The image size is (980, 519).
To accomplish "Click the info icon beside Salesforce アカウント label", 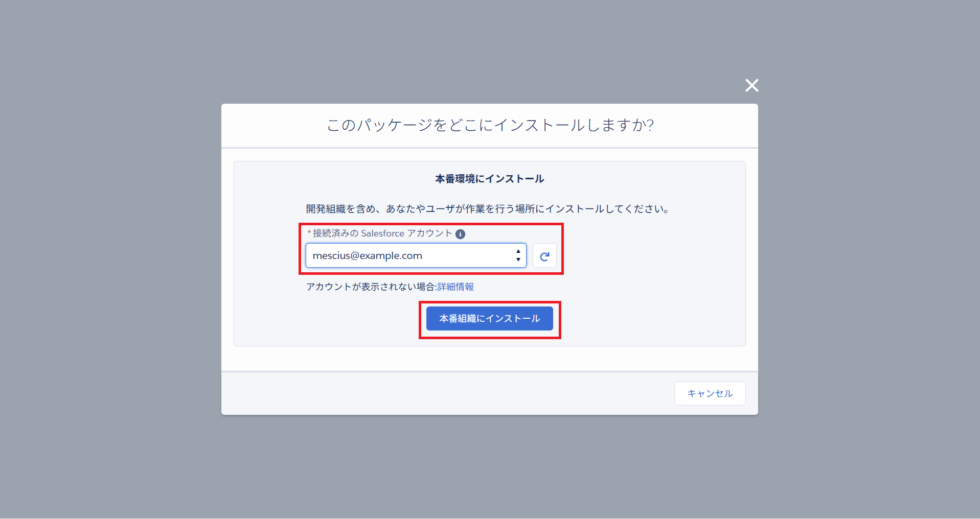I will 460,234.
